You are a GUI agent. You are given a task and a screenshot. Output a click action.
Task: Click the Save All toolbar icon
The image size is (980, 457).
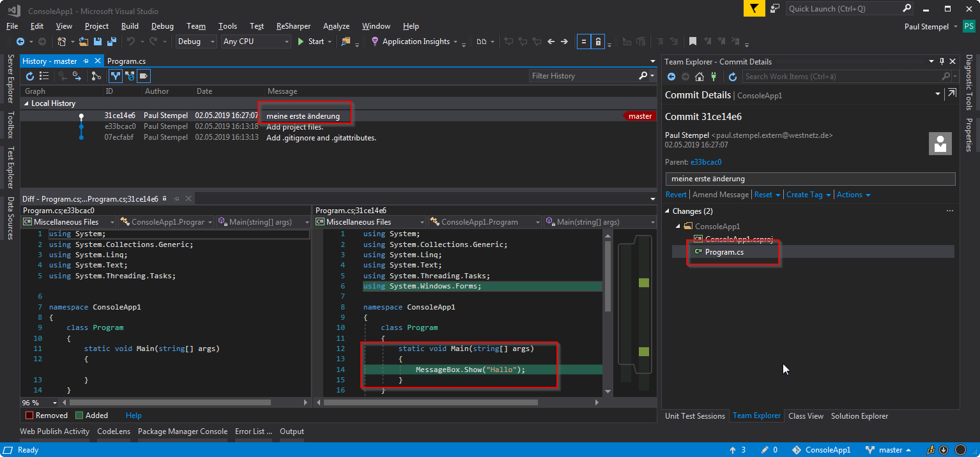(x=112, y=41)
